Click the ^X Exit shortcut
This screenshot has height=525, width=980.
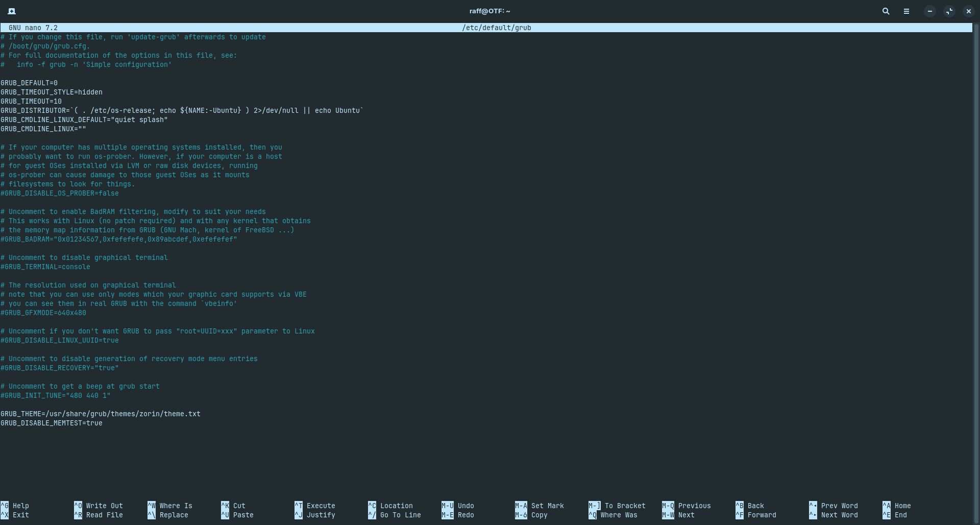(x=15, y=515)
